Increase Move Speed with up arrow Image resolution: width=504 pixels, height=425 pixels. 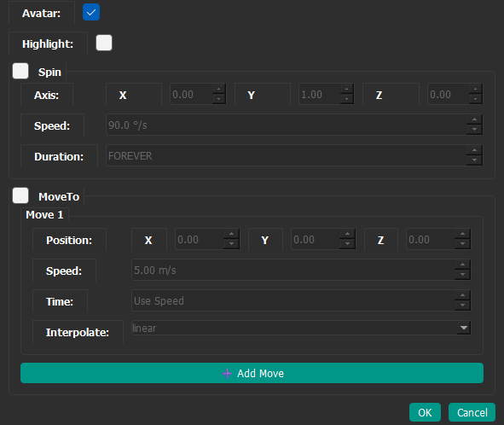pos(462,265)
